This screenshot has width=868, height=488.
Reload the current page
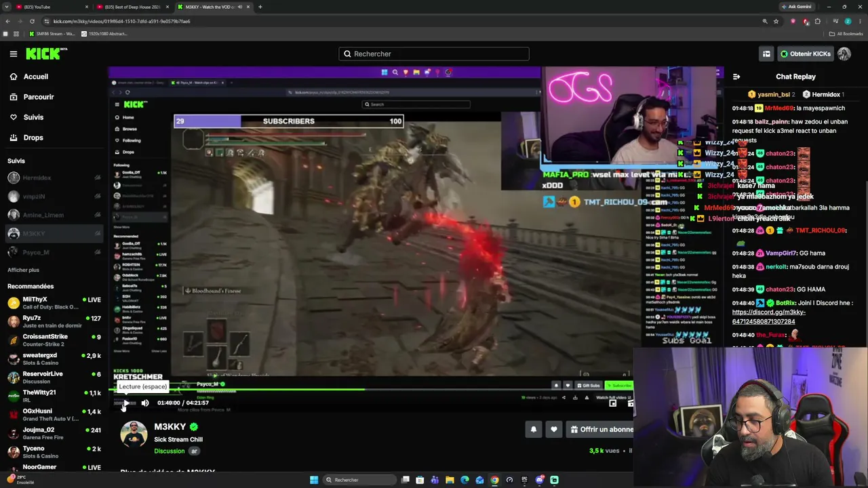pos(32,21)
